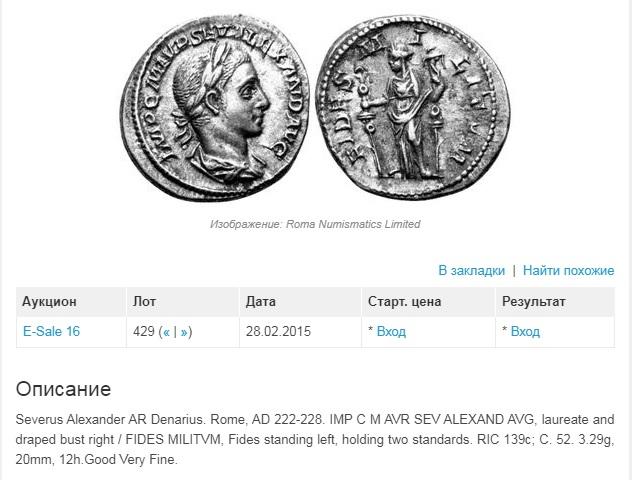632x480 pixels.
Task: Click Вход link under Старт. цена
Action: (391, 331)
